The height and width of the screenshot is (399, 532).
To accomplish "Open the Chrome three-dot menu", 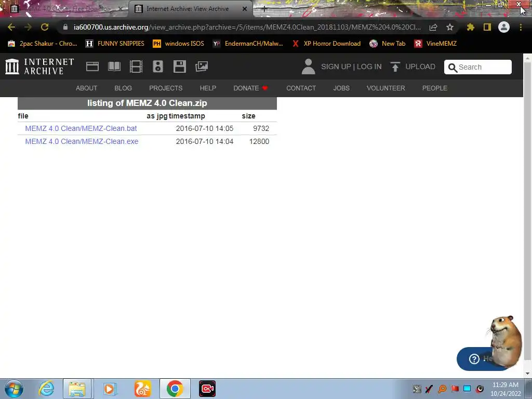I will [521, 27].
